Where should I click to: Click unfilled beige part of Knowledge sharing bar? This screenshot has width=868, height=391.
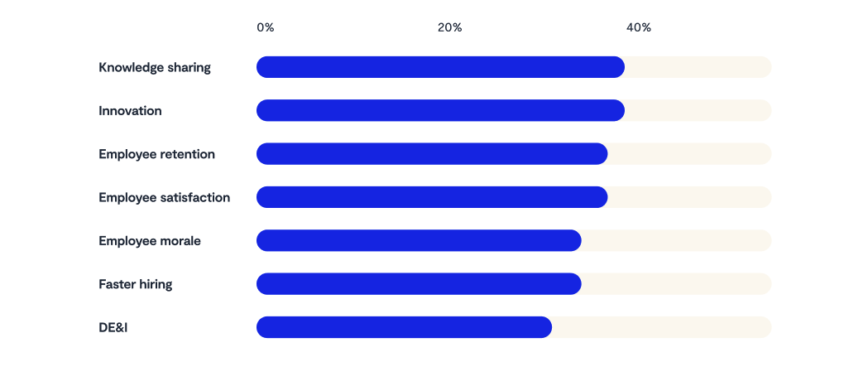(x=698, y=67)
